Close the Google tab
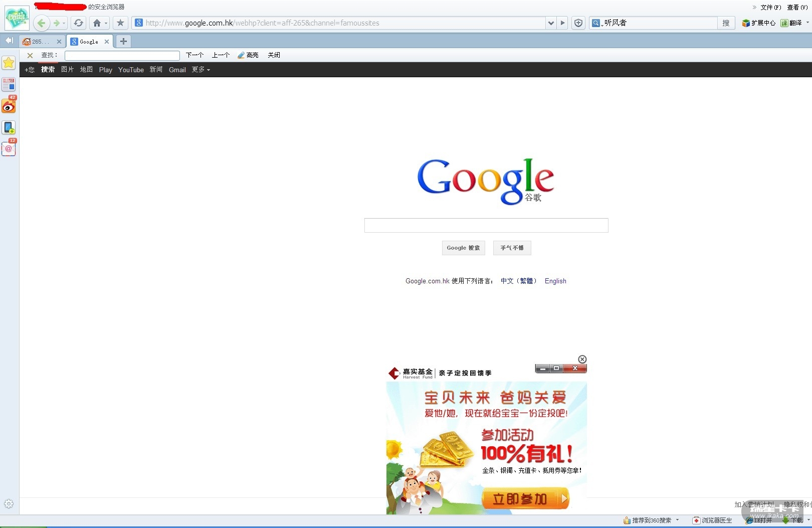This screenshot has height=528, width=812. tap(107, 42)
